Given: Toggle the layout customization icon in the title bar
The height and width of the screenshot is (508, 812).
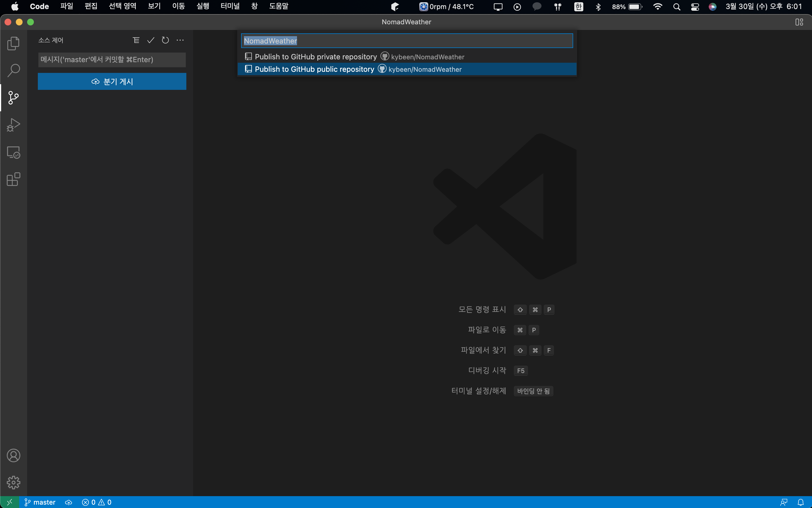Looking at the screenshot, I should coord(799,22).
